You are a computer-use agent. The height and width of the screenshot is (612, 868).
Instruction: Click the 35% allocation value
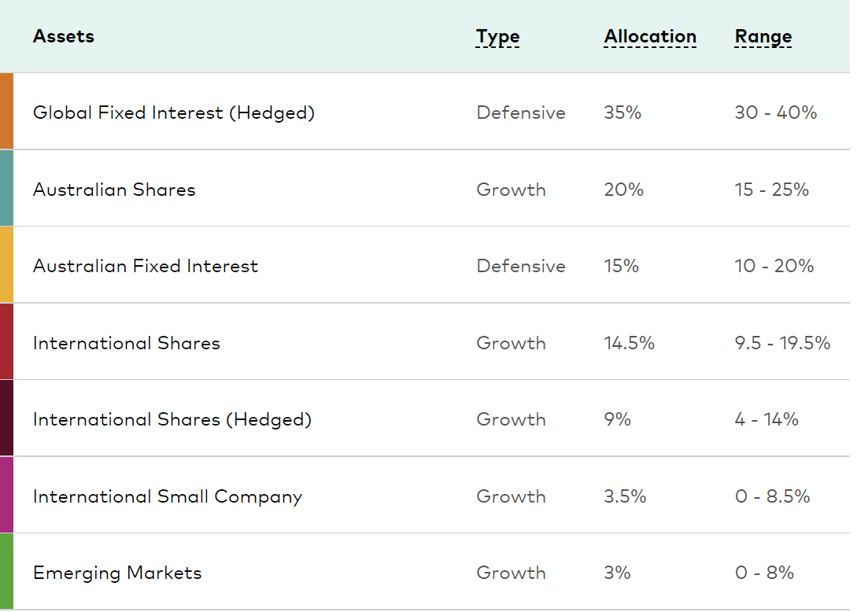coord(622,113)
